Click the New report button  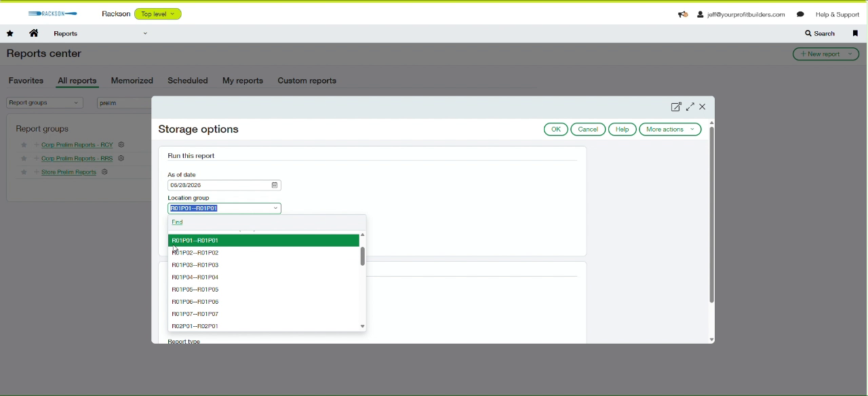(821, 54)
